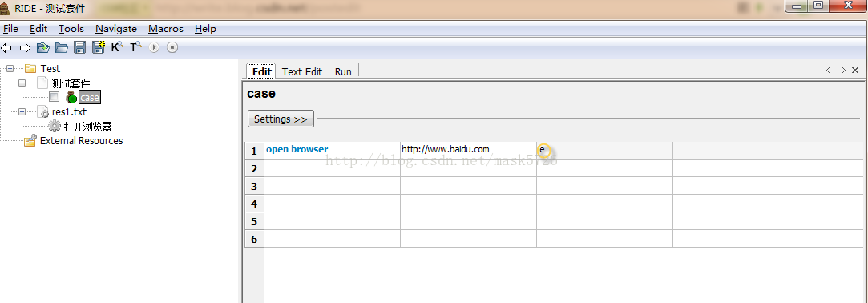This screenshot has height=303, width=868.
Task: Open the Navigate menu
Action: [116, 29]
